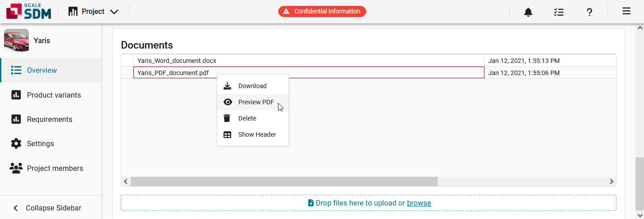Viewport: 644px width, 219px height.
Task: Choose Download from the context menu
Action: (x=253, y=86)
